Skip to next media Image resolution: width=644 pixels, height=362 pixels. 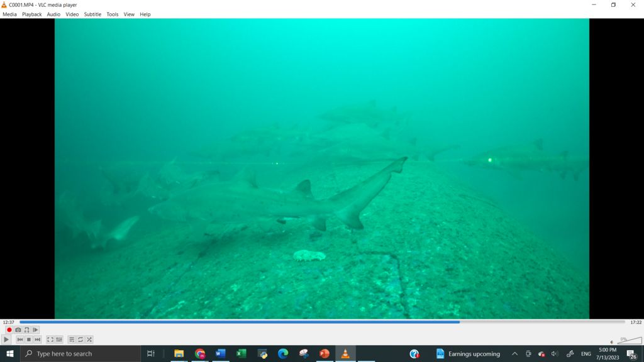tap(38, 339)
